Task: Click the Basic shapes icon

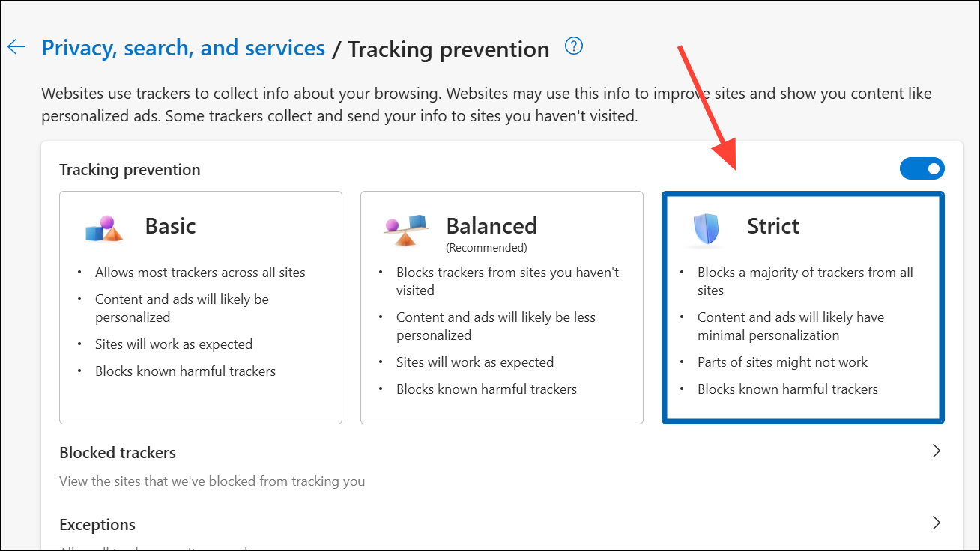Action: (104, 229)
